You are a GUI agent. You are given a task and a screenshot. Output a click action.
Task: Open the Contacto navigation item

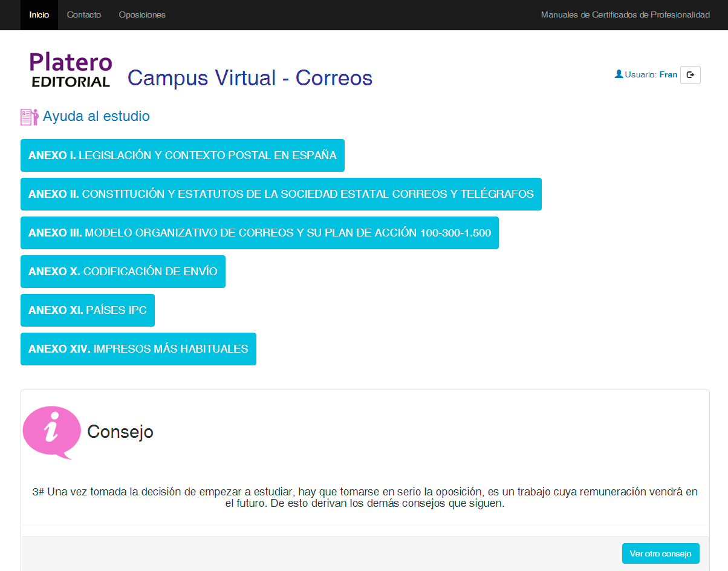point(84,15)
